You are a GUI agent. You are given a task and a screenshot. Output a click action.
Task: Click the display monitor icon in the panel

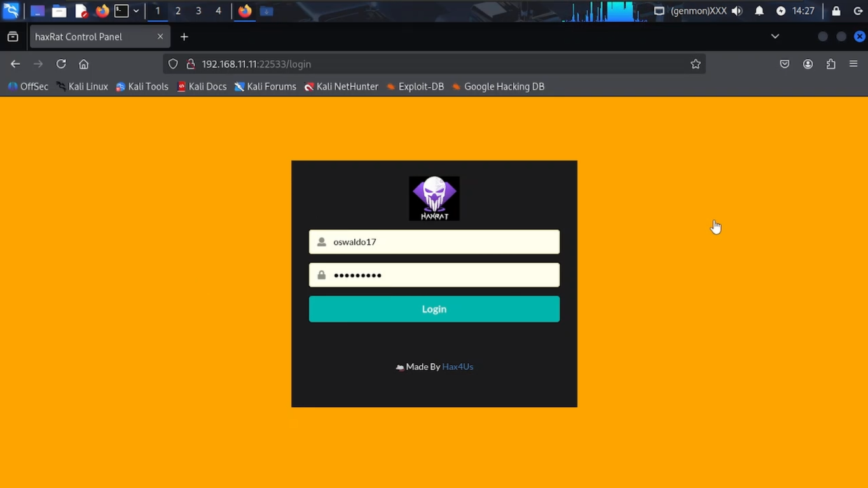pos(659,11)
